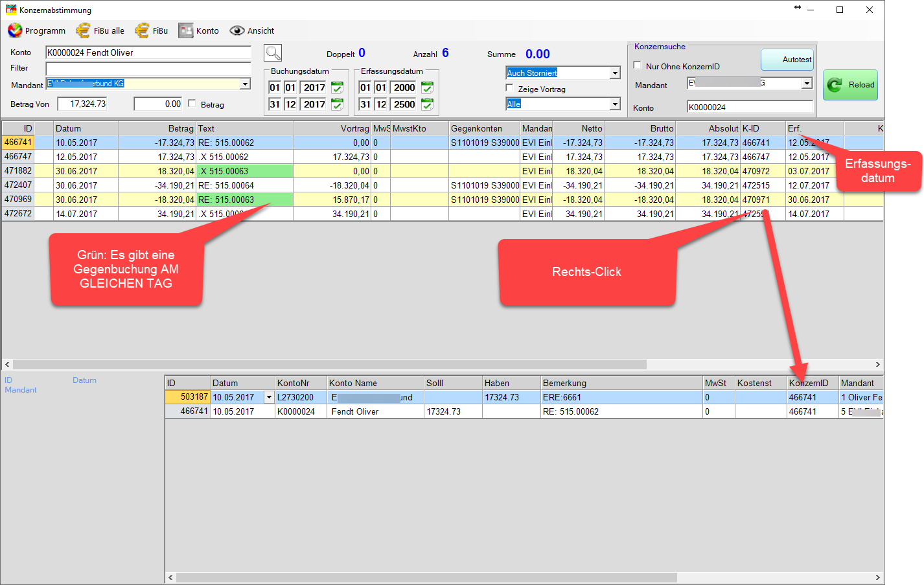924x585 pixels.
Task: Sort by the Betrag column header
Action: click(x=157, y=128)
